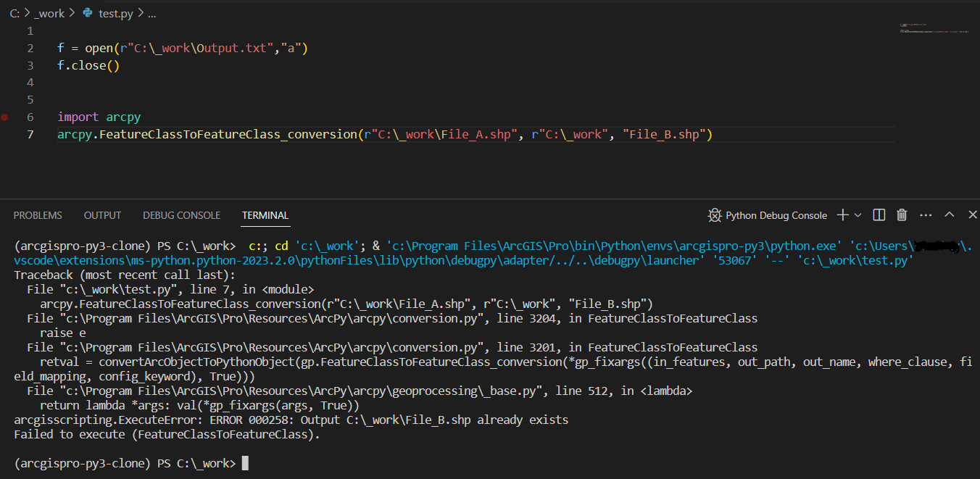Maximize panel size with the chevron-up
The height and width of the screenshot is (479, 980).
point(950,215)
